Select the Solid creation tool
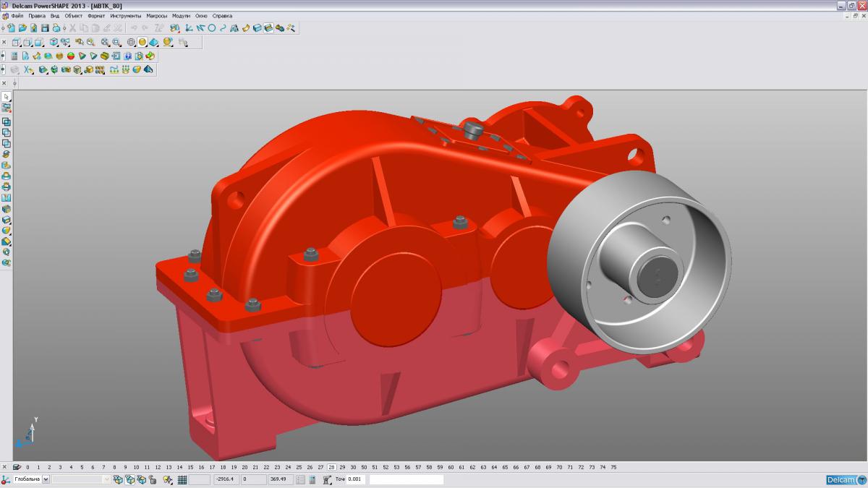The height and width of the screenshot is (488, 868). click(x=258, y=27)
